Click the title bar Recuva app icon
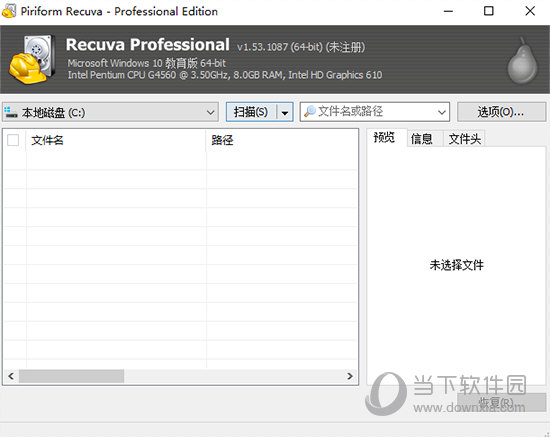Image resolution: width=550 pixels, height=437 pixels. [x=9, y=11]
